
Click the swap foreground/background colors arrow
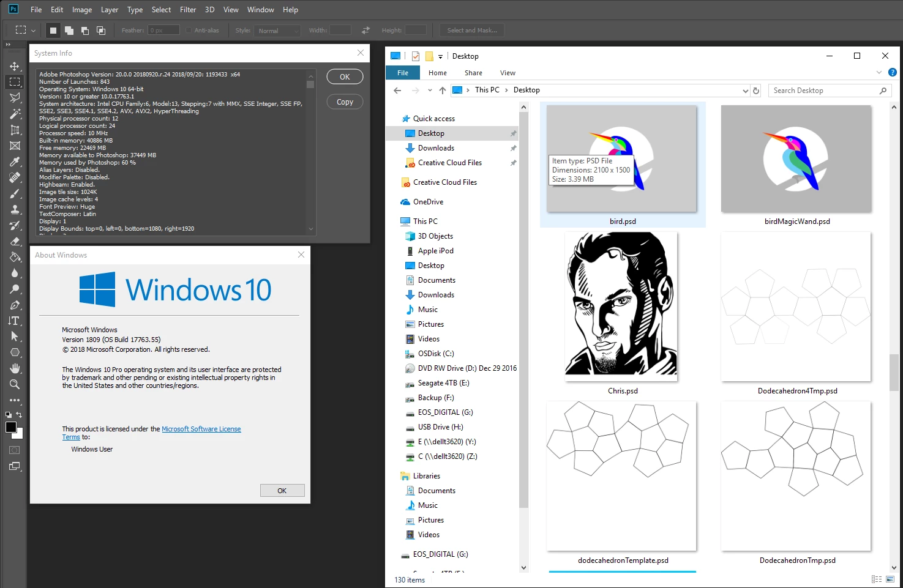[x=20, y=415]
